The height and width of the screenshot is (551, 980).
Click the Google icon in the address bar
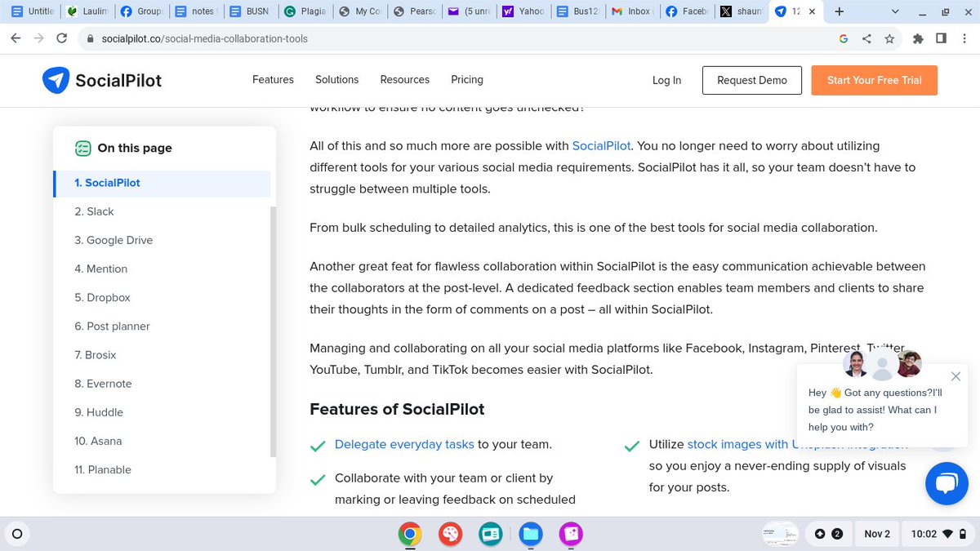pos(844,38)
